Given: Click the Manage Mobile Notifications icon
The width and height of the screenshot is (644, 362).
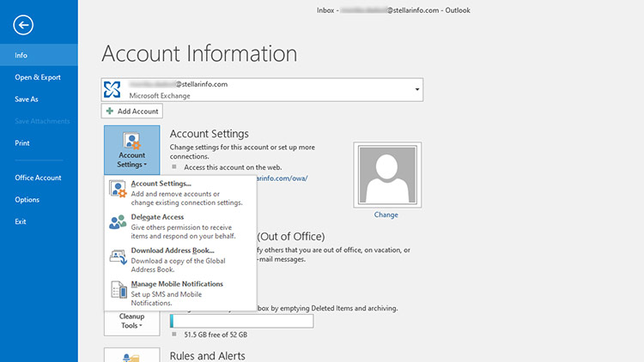Looking at the screenshot, I should click(x=118, y=289).
